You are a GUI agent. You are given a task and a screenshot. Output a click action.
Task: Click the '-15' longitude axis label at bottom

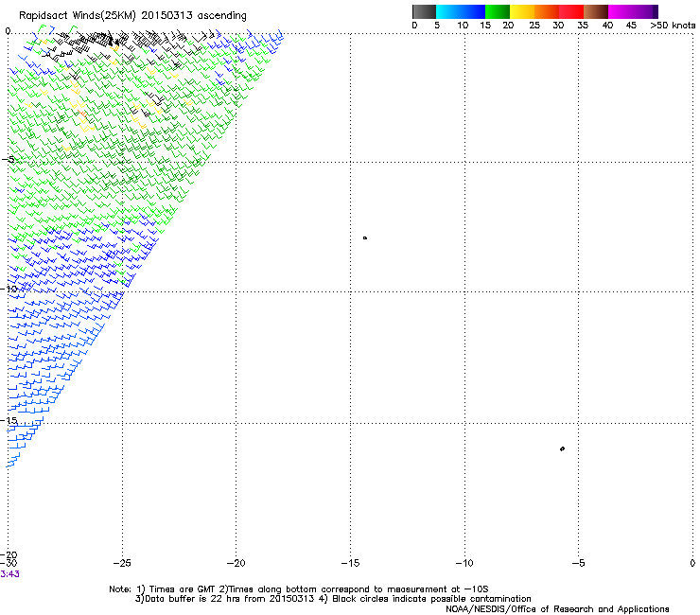350,563
